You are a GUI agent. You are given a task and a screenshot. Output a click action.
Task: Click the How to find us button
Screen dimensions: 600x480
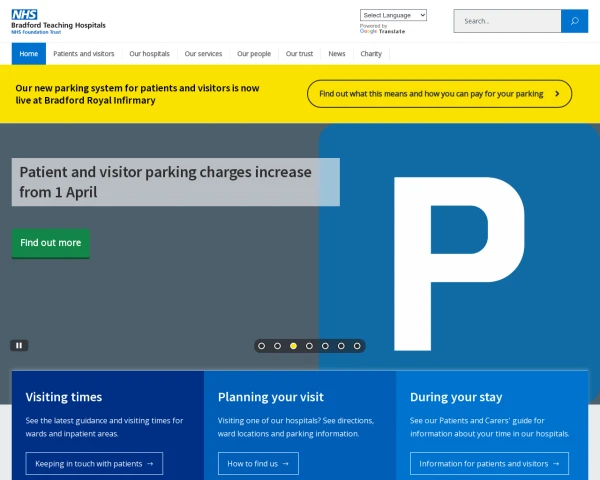(258, 464)
